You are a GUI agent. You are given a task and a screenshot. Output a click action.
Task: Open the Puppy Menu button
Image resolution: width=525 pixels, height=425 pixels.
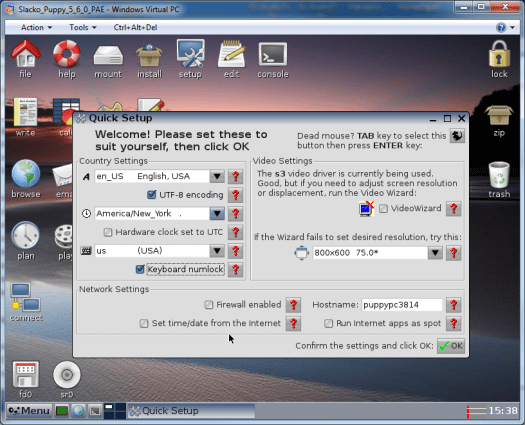pyautogui.click(x=29, y=411)
